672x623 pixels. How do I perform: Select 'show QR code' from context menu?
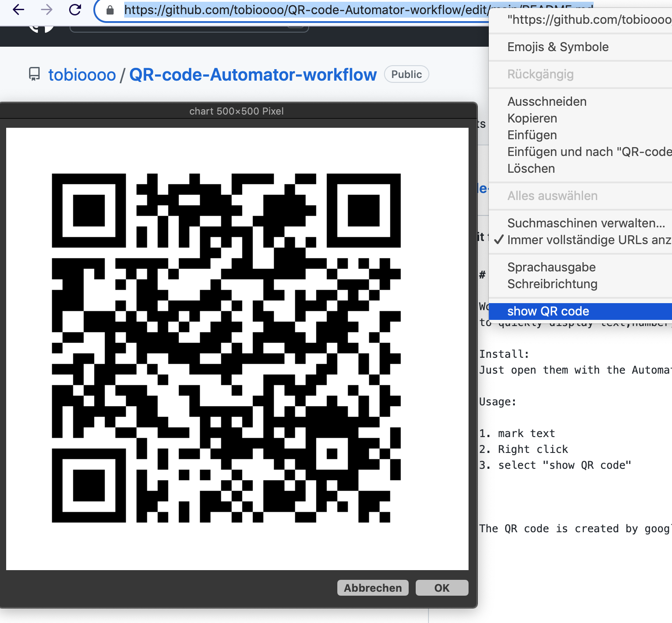[x=548, y=311]
